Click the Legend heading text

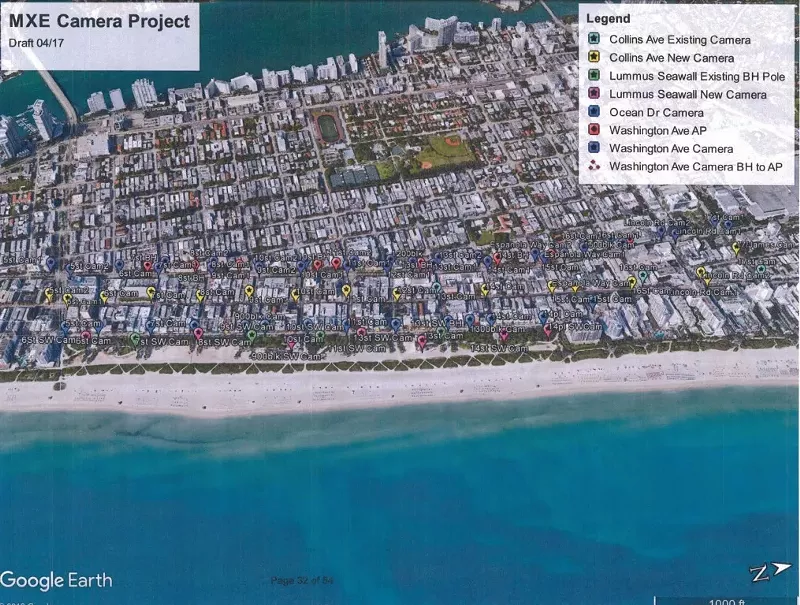click(x=608, y=19)
